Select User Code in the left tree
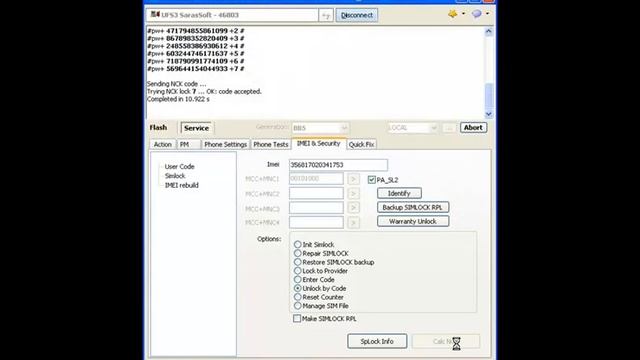640x360 pixels. pyautogui.click(x=179, y=167)
